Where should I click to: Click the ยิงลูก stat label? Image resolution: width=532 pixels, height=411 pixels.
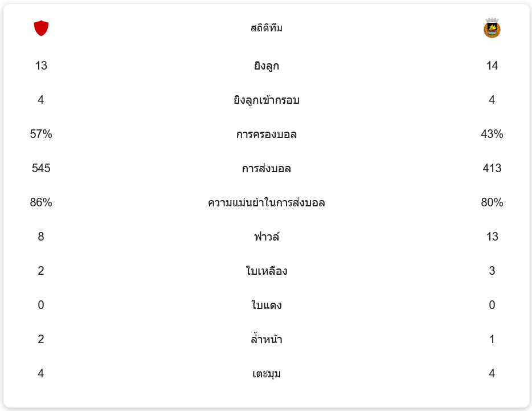click(x=267, y=66)
